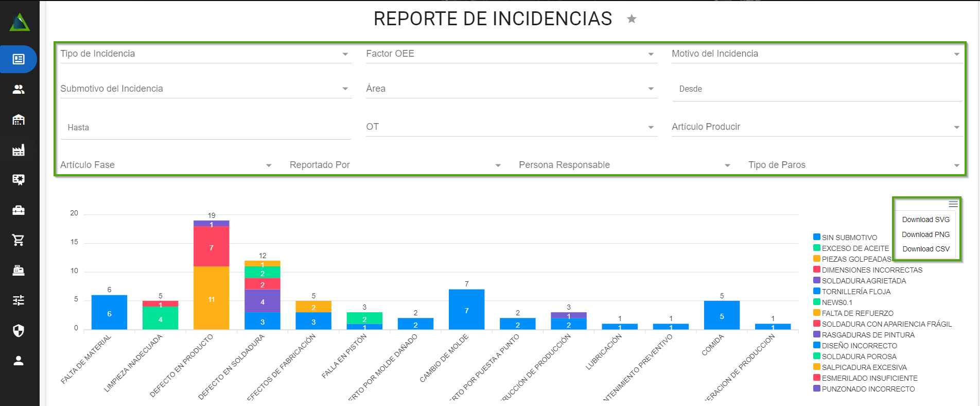The image size is (980, 406).
Task: Choose Download CSV from chart menu
Action: [x=925, y=249]
